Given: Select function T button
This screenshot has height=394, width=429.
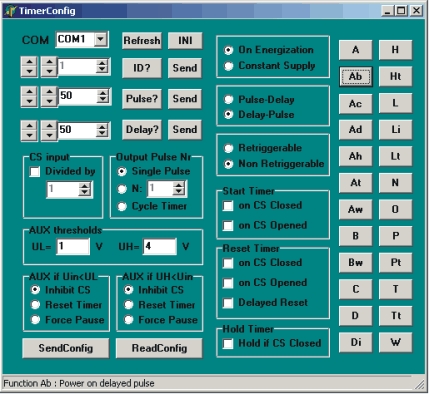Looking at the screenshot, I should point(395,289).
